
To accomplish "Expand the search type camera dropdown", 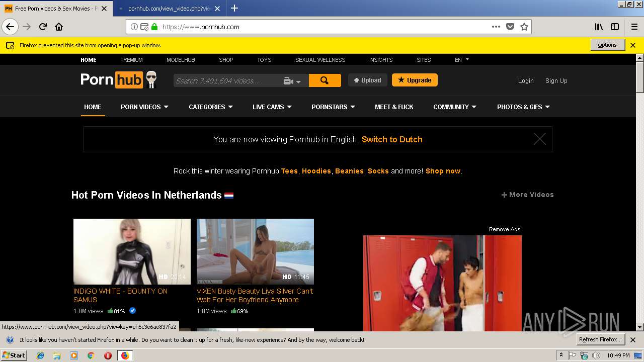I will pyautogui.click(x=292, y=81).
